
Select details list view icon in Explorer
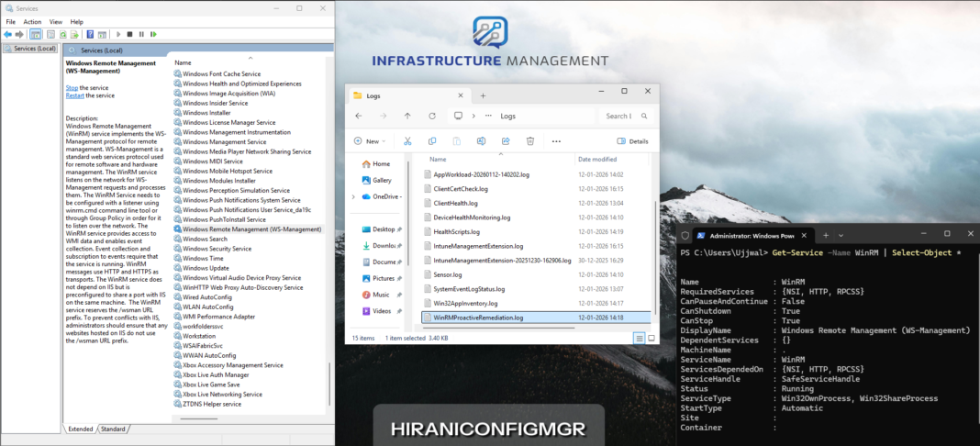639,338
